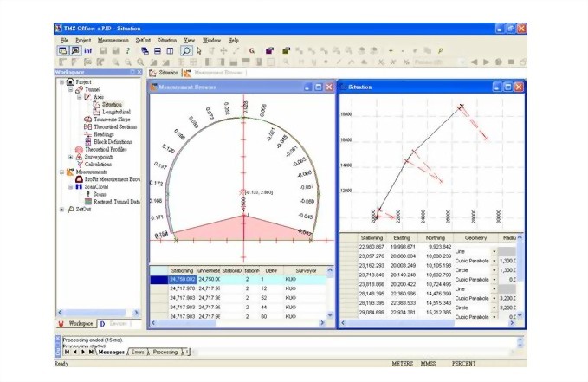588x382 pixels.
Task: Collapse the ScanCloud tree node
Action: coord(70,187)
